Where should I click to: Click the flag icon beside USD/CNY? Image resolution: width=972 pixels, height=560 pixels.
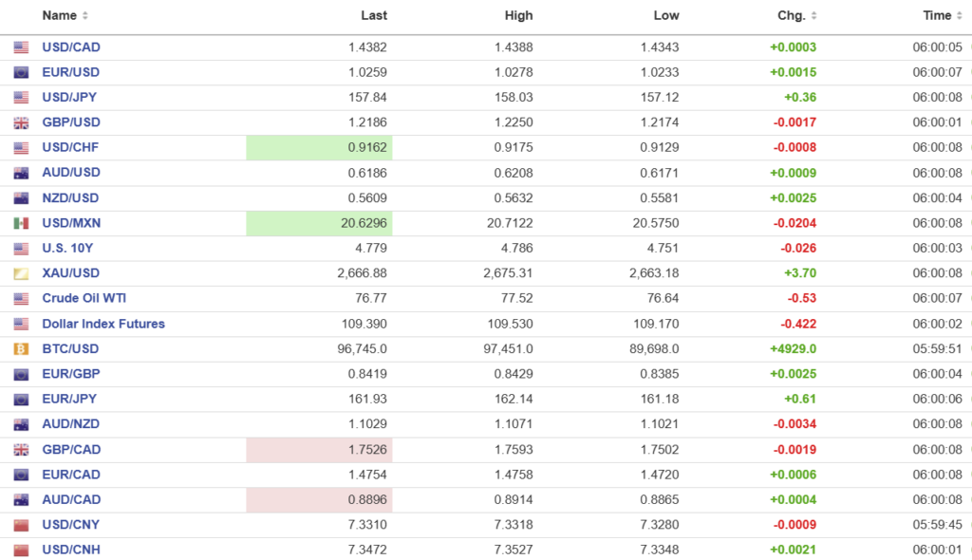(x=21, y=525)
